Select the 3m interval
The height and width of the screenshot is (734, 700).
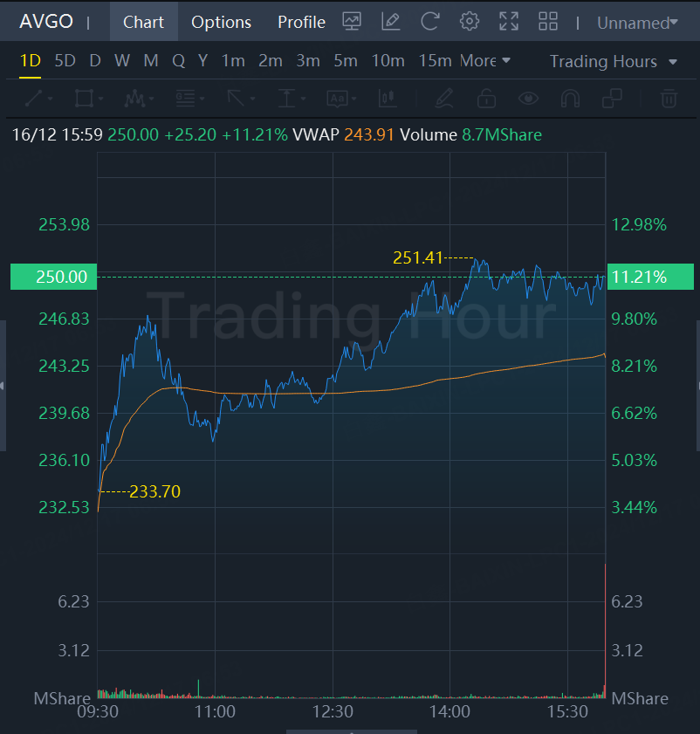pyautogui.click(x=308, y=61)
